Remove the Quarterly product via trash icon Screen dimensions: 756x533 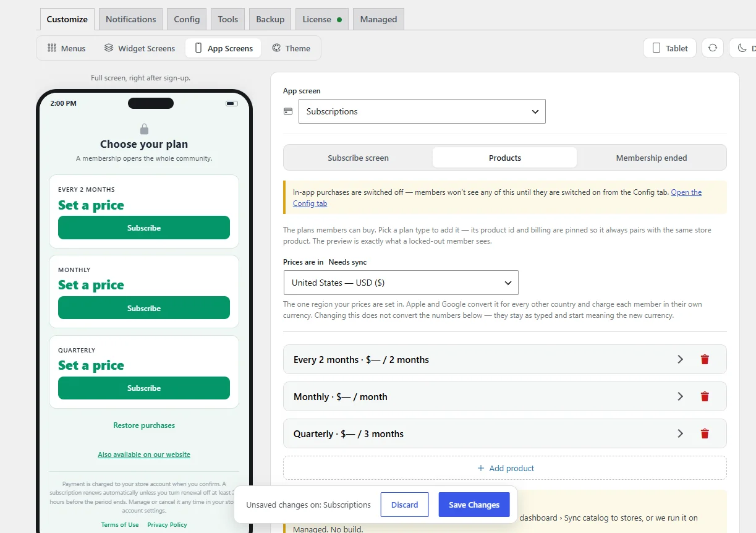pos(705,434)
